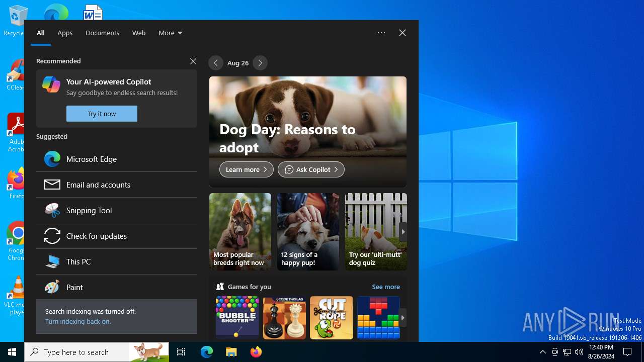
Task: Select the Check for updates suggestion
Action: pos(117,236)
